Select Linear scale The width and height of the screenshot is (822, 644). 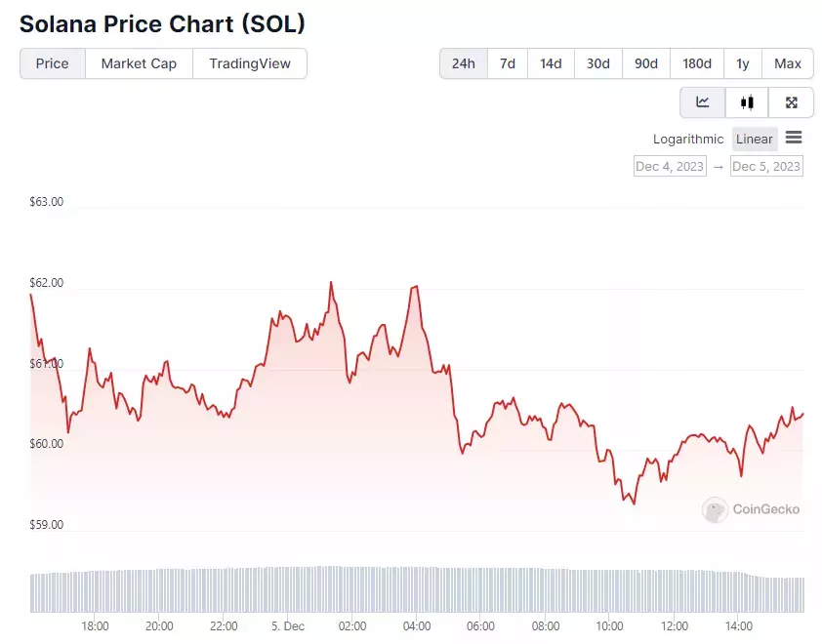click(x=755, y=139)
